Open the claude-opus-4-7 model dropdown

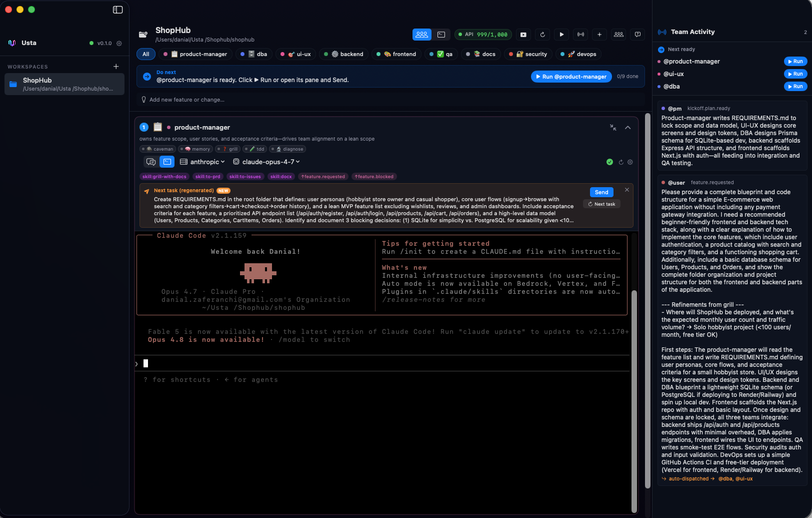pyautogui.click(x=266, y=162)
